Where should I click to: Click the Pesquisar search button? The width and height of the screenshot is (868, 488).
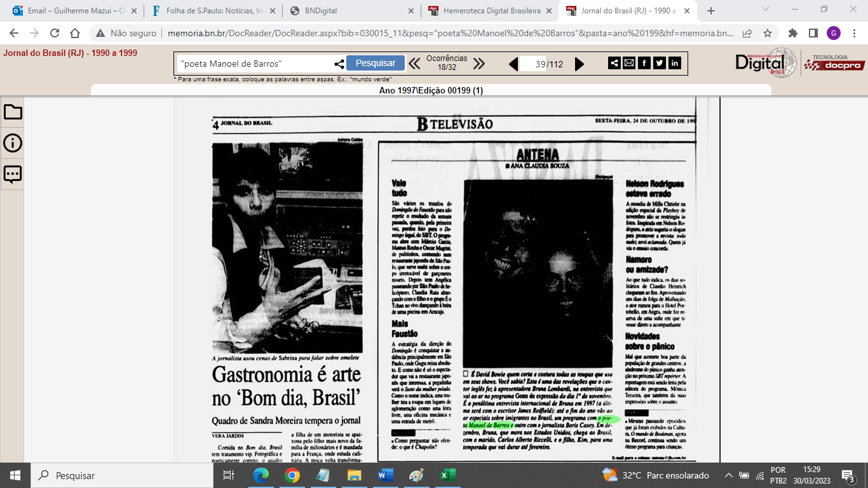click(x=376, y=63)
